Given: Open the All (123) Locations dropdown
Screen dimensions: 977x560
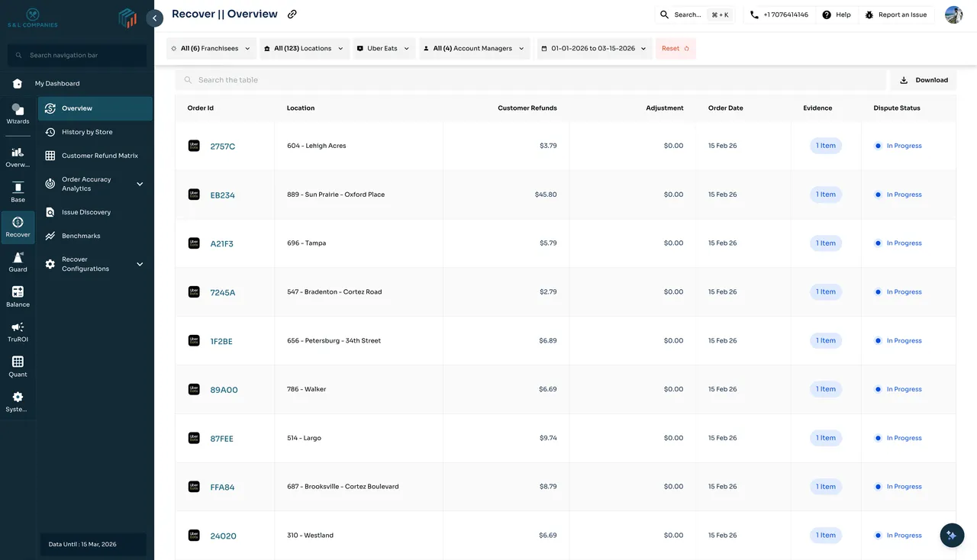Looking at the screenshot, I should (x=305, y=49).
